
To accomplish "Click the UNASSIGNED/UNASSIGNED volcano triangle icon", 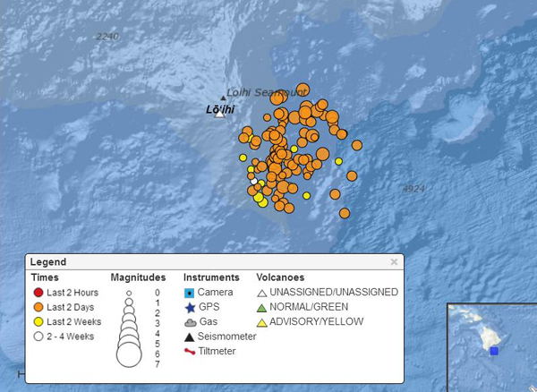I will click(261, 293).
